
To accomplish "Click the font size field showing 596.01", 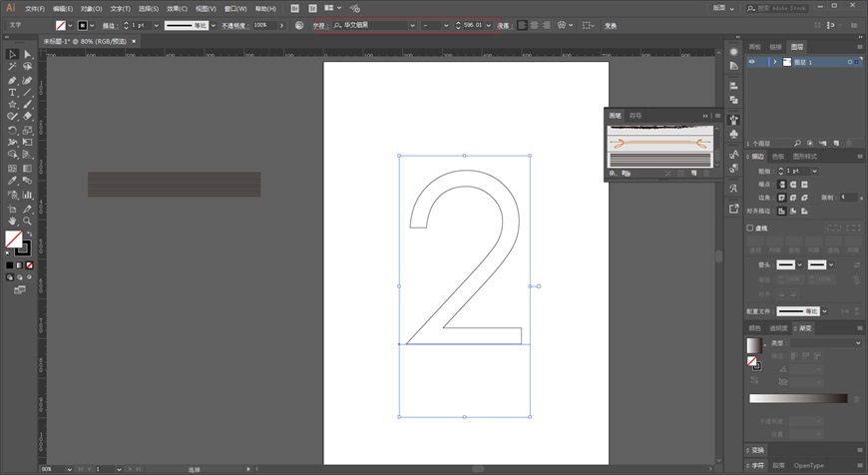I will pyautogui.click(x=473, y=26).
